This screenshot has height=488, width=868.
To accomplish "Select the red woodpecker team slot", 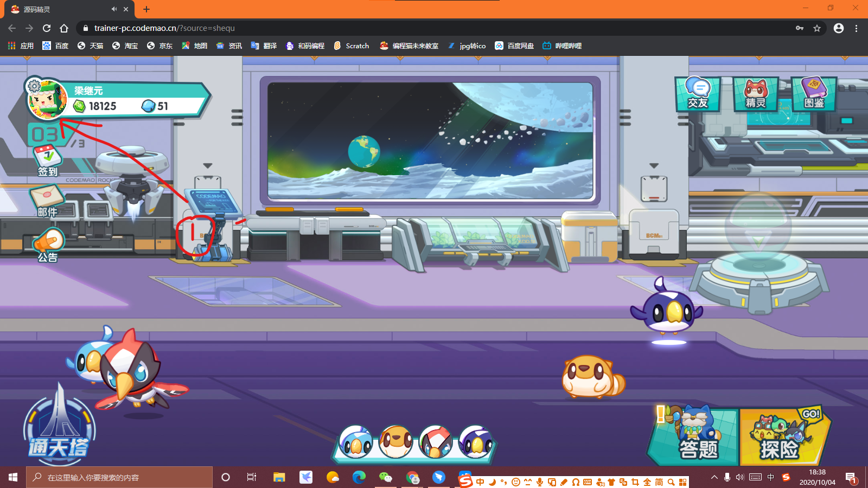I will [x=436, y=442].
